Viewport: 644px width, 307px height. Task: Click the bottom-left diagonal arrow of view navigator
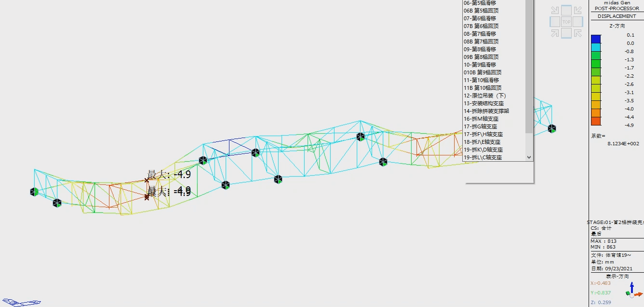(x=555, y=33)
